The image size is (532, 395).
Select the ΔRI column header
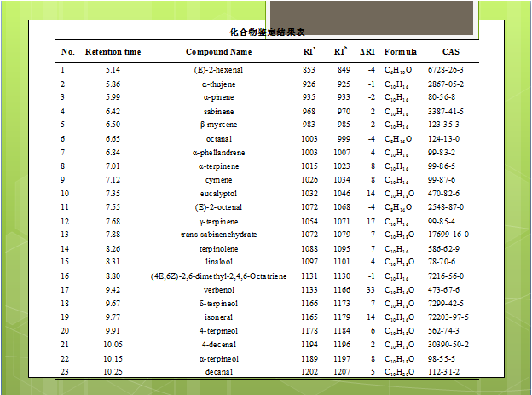(367, 52)
